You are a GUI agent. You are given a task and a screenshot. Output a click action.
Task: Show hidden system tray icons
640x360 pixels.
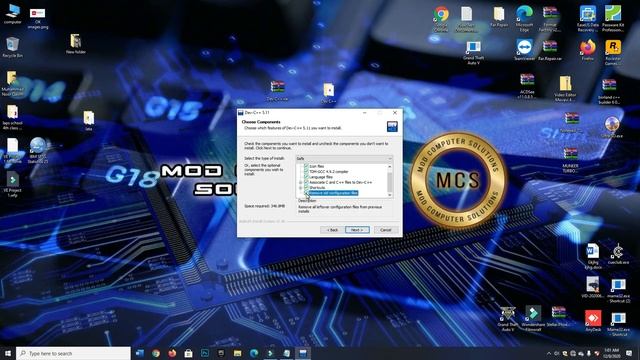[549, 353]
